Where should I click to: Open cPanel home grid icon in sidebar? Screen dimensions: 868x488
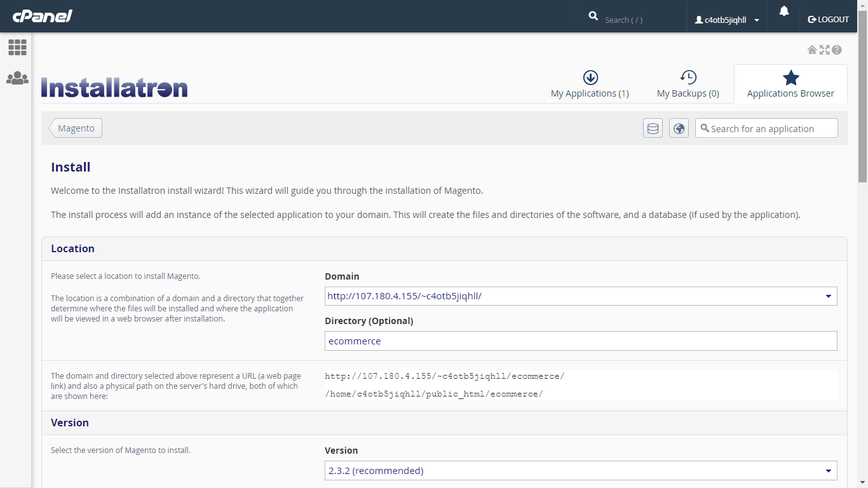tap(17, 47)
